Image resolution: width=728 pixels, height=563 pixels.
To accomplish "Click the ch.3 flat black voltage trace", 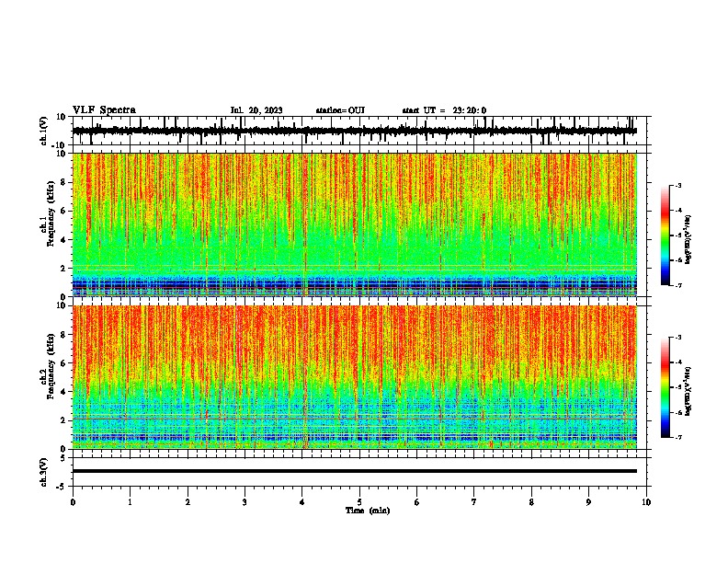I will 354,471.
